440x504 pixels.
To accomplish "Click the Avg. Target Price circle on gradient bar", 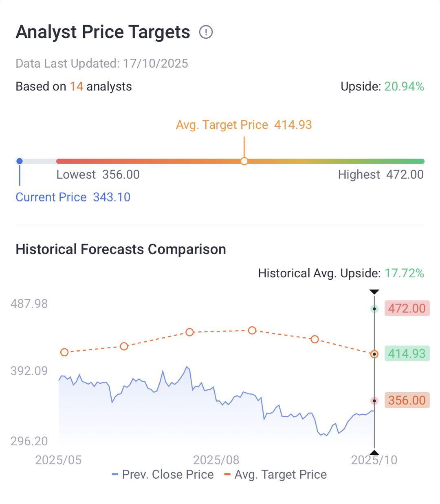I will (x=244, y=161).
